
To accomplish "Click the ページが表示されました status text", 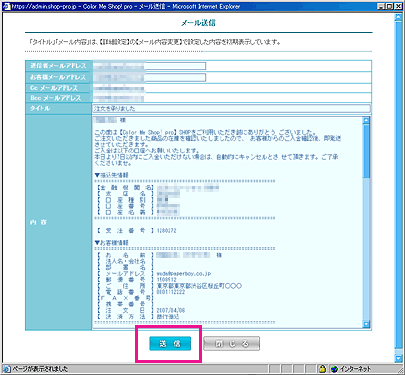I will [40, 369].
